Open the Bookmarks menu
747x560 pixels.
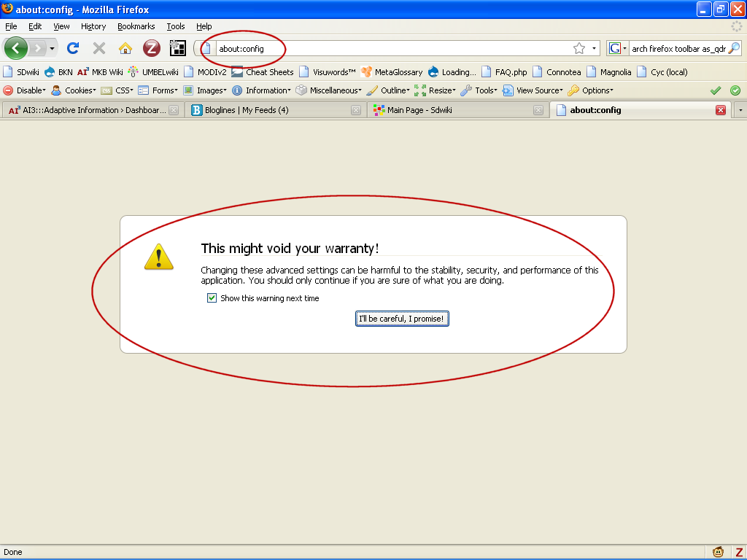point(136,26)
